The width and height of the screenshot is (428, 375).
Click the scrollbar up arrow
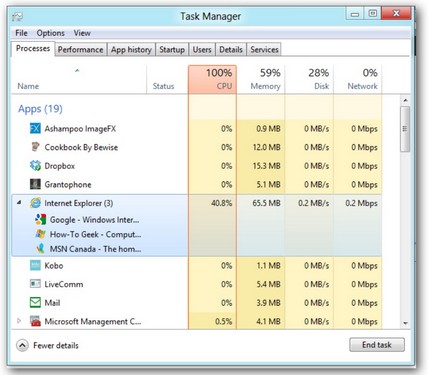click(x=405, y=100)
